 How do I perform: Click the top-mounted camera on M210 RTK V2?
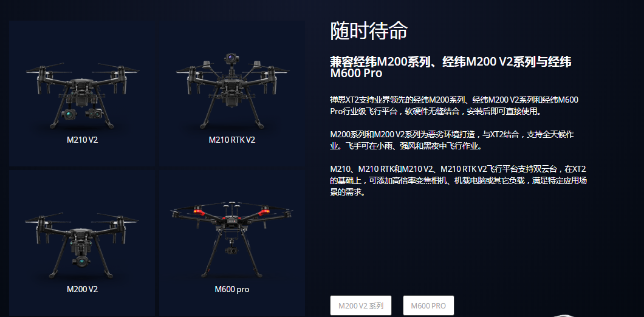[231, 61]
